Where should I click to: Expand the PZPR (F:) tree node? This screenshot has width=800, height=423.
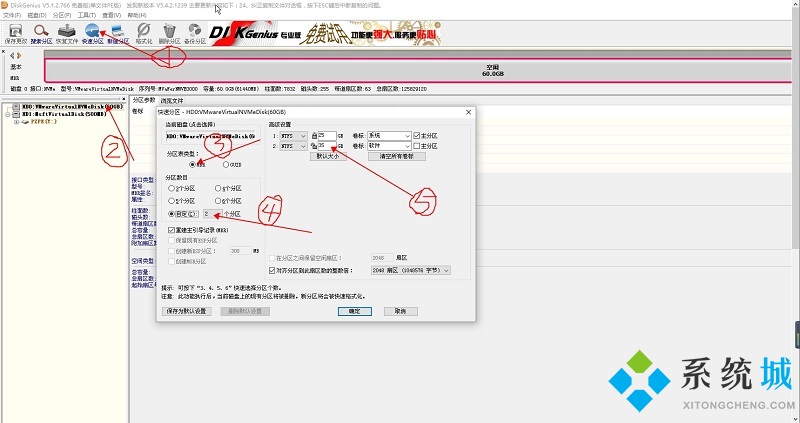[x=16, y=122]
